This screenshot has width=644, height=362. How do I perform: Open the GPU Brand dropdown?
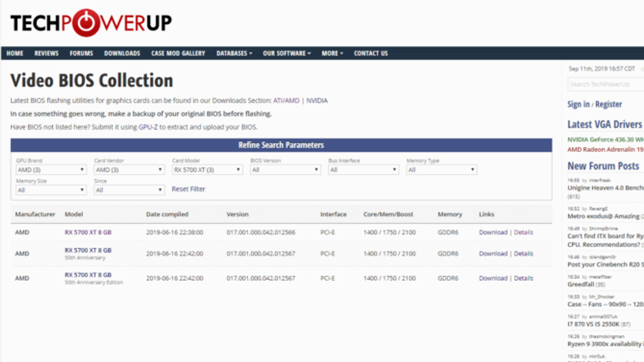[51, 170]
